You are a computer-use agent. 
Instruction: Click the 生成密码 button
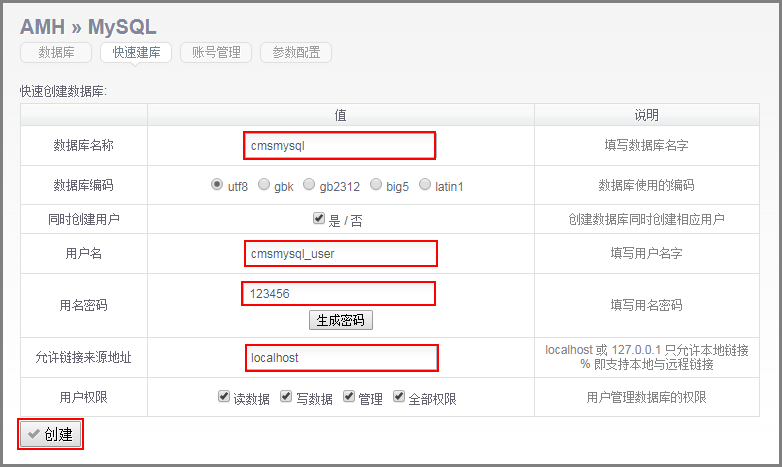341,320
